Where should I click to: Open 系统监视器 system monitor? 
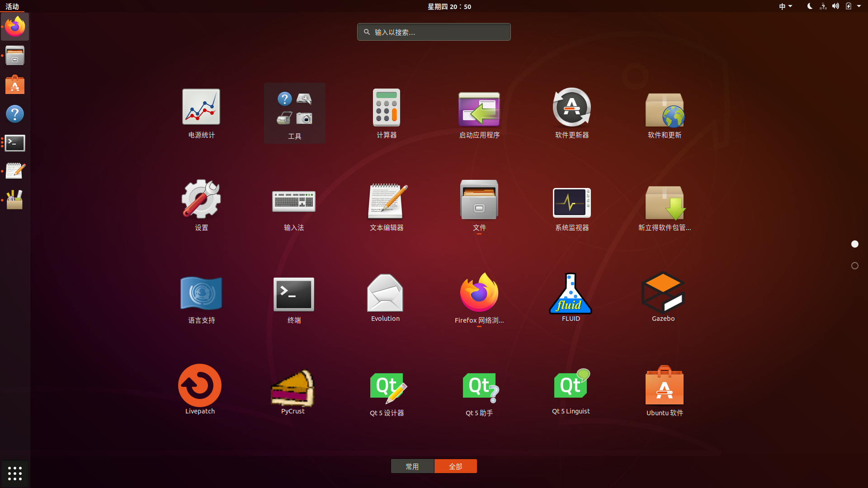pos(572,202)
